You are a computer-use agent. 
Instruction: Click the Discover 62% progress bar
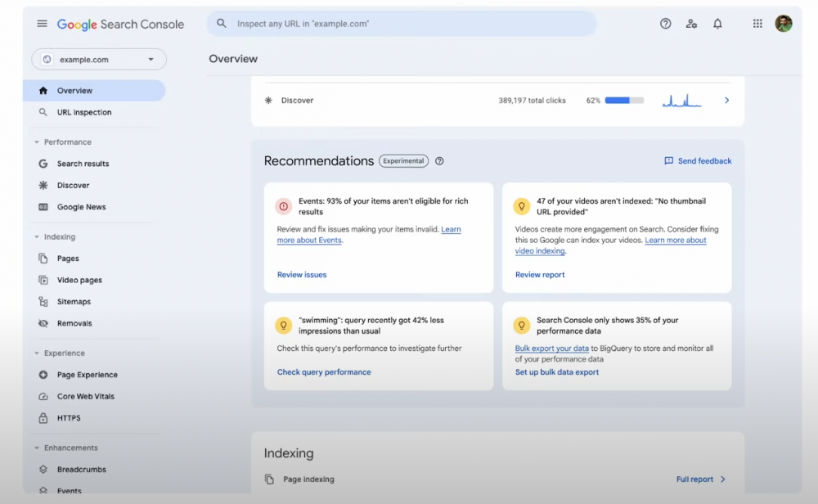pyautogui.click(x=624, y=100)
